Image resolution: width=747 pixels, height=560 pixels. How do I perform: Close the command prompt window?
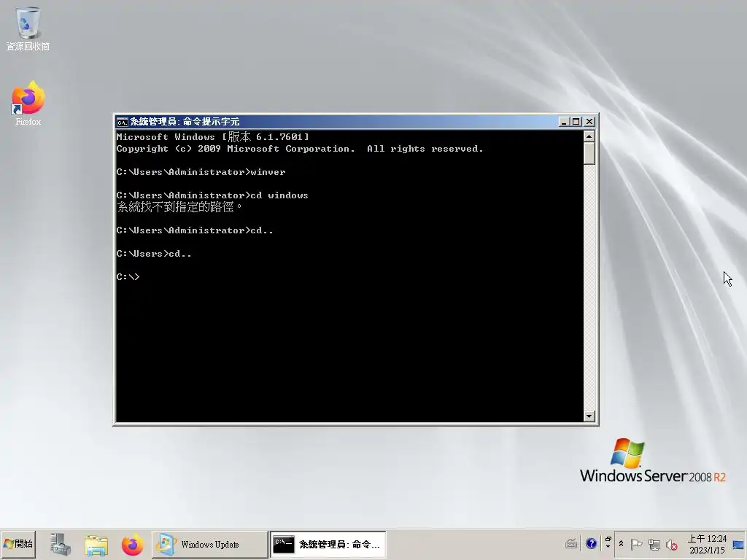coord(589,122)
